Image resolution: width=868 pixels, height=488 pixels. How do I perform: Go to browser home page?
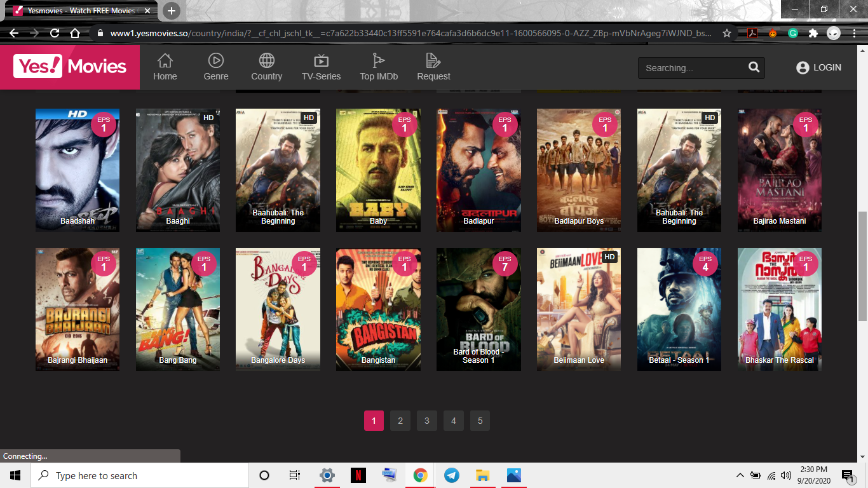[x=75, y=33]
